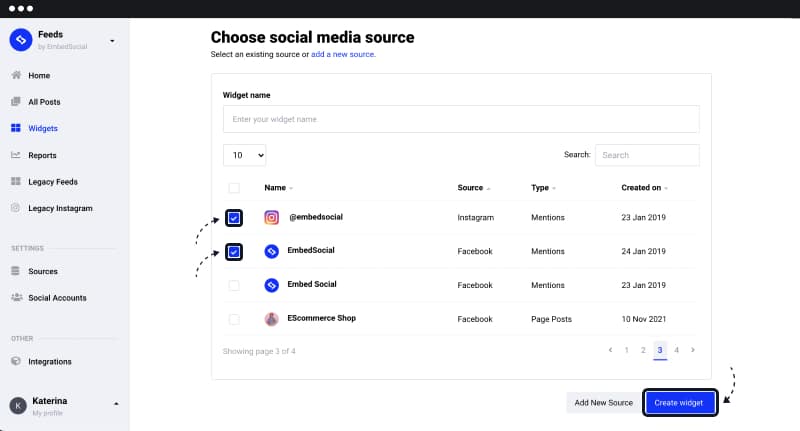Sort table by Name column

pos(279,188)
